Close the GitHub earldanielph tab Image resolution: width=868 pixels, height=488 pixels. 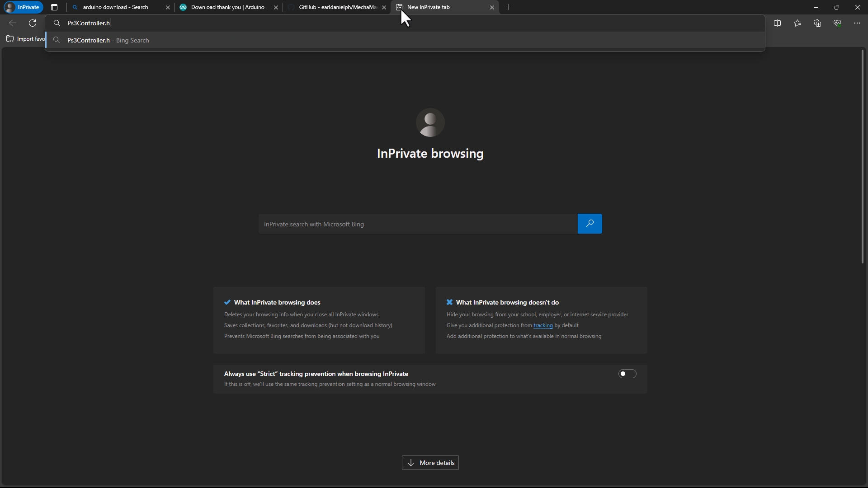click(384, 7)
